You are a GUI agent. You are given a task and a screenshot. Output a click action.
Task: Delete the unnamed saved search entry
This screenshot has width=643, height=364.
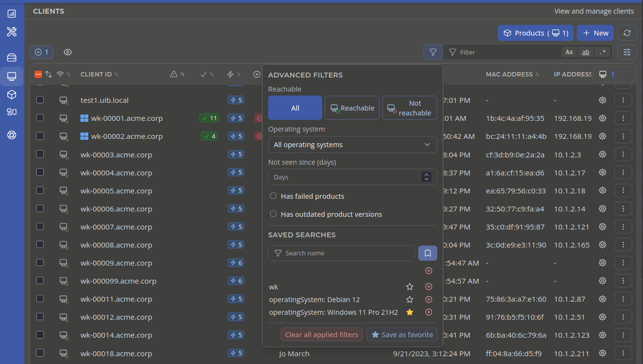click(429, 271)
